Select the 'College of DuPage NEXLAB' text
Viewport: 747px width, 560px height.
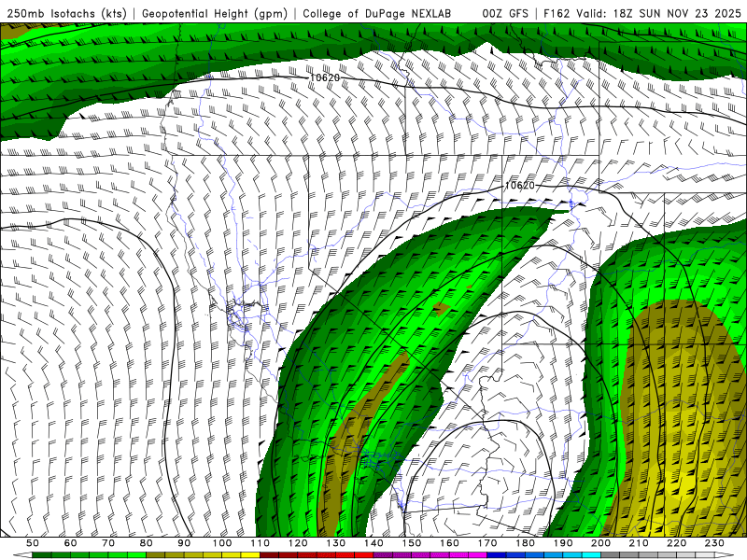pos(376,13)
